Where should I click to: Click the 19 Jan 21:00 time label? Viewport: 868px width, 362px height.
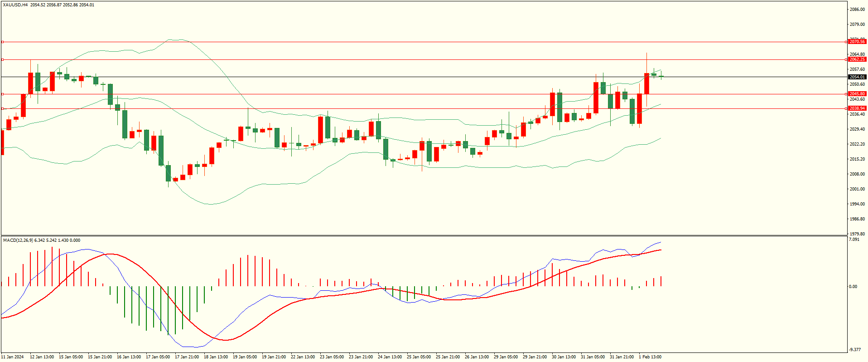tap(274, 357)
